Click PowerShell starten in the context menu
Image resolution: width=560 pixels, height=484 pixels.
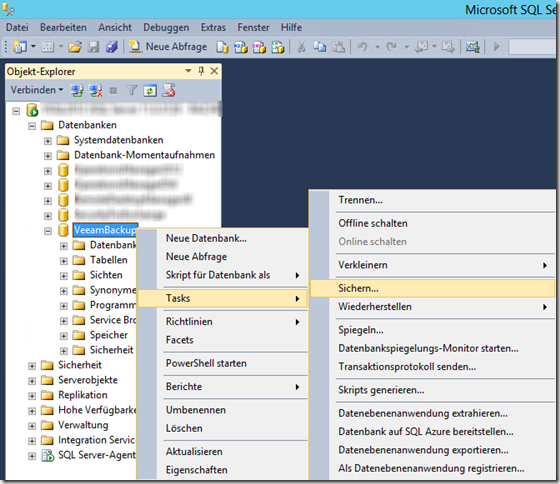point(206,363)
